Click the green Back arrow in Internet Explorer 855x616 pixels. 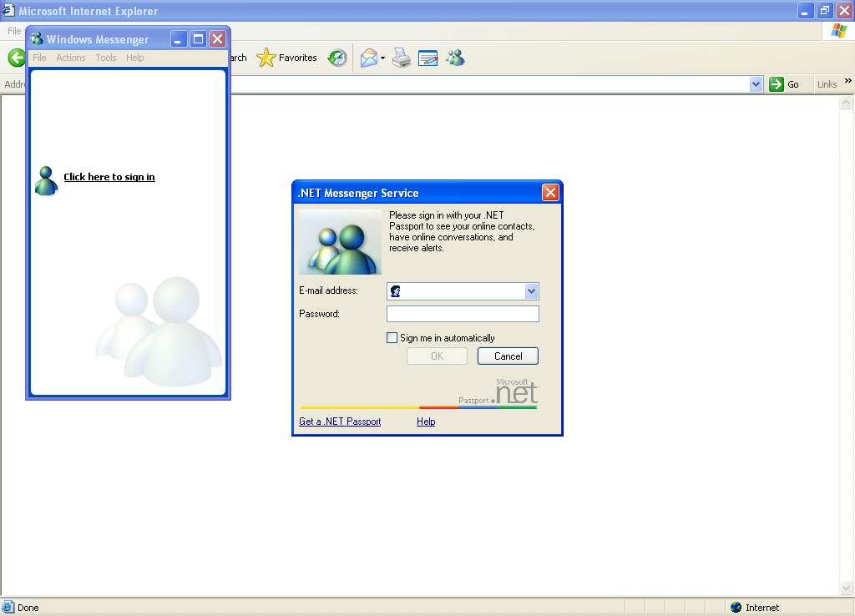pos(17,58)
